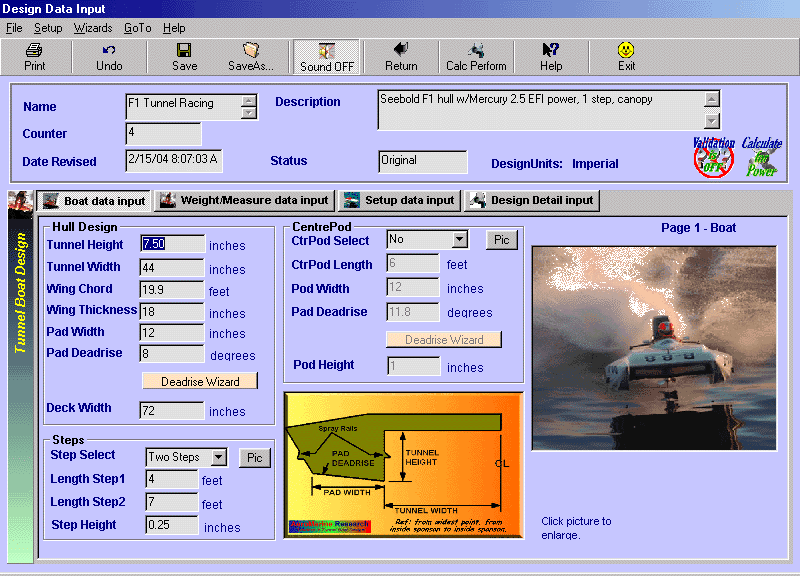Open Help via the toolbar icon
Screen dimensions: 800x576
pos(551,57)
